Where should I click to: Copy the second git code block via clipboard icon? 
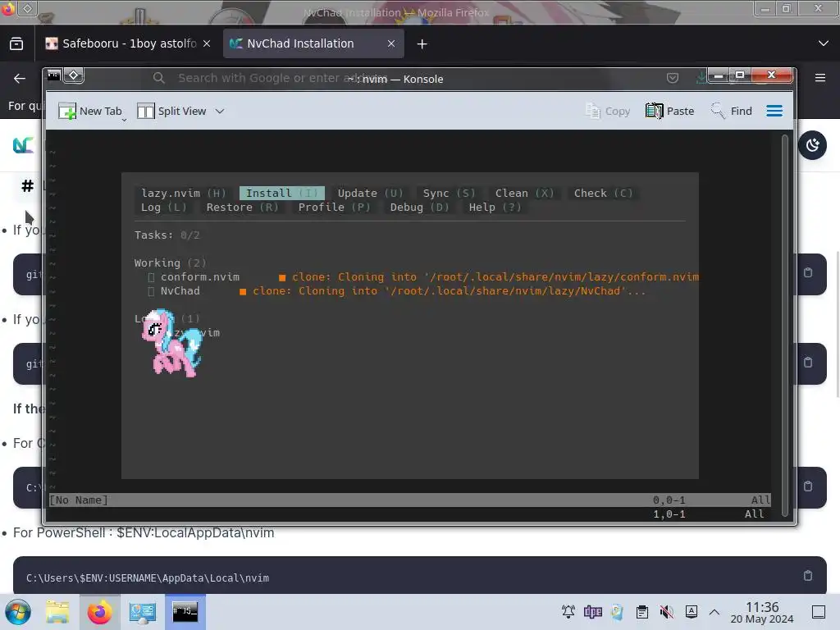(x=808, y=363)
